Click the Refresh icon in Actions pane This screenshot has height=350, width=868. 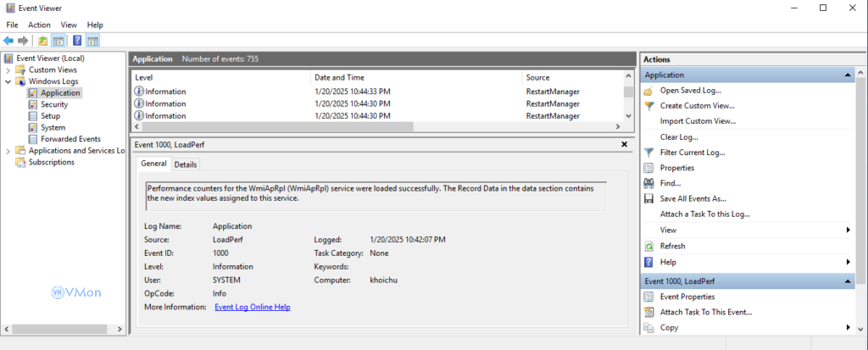click(649, 246)
